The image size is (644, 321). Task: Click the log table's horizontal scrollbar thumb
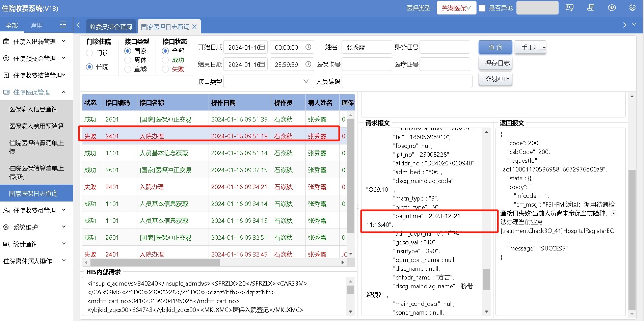click(x=155, y=262)
